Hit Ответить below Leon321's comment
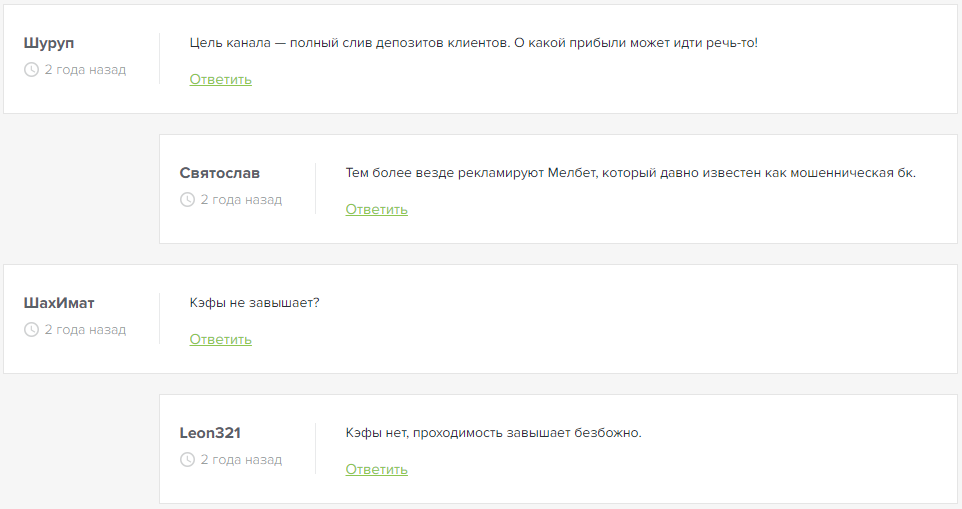This screenshot has width=962, height=509. coord(376,470)
